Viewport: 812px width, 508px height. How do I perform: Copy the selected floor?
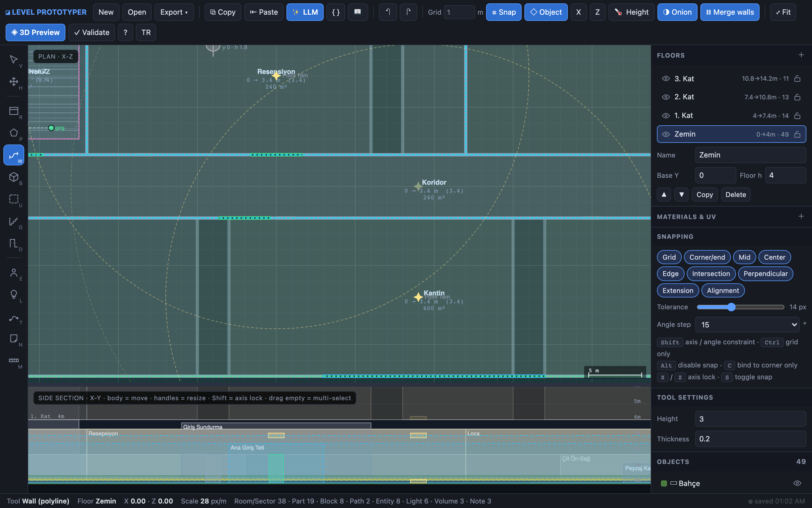[x=704, y=194]
